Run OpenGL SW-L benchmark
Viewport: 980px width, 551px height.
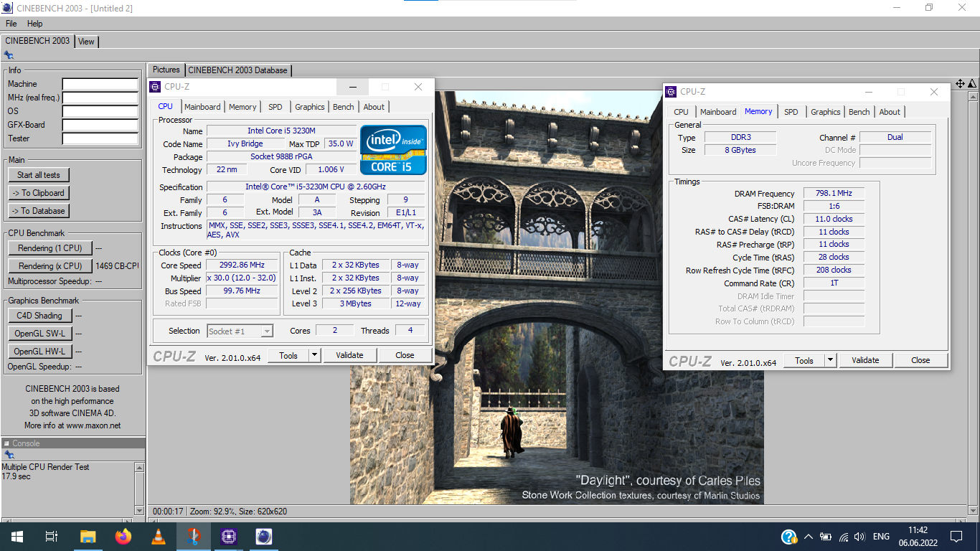pos(39,334)
